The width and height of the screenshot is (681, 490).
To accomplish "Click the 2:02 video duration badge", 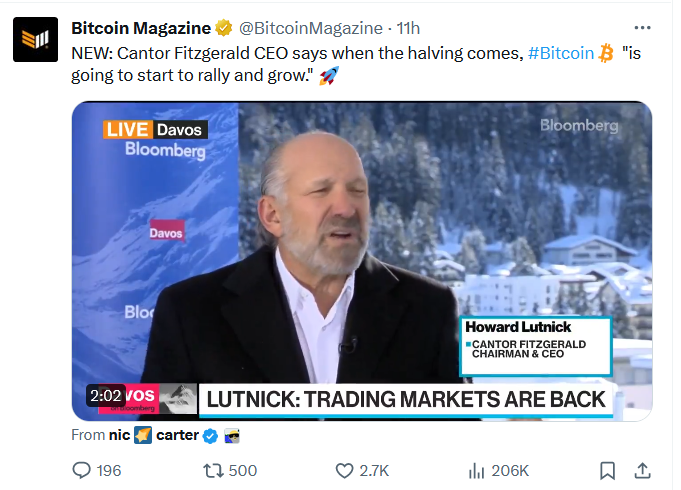I will tap(105, 396).
